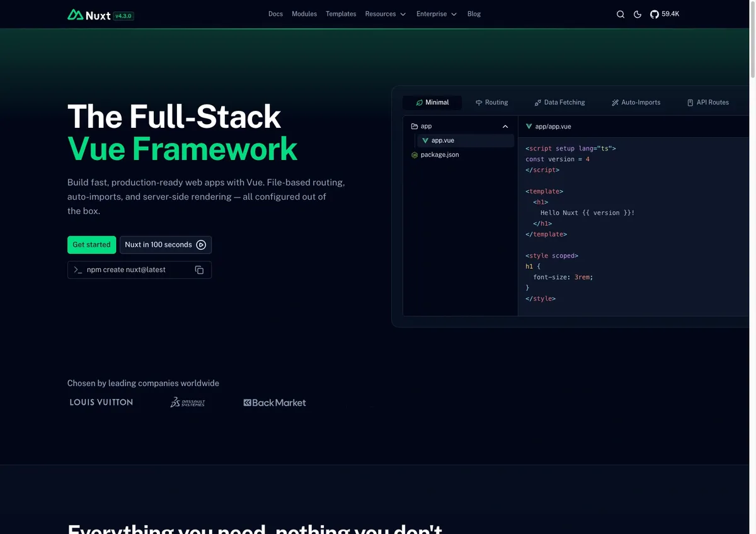Viewport: 756px width, 534px height.
Task: Click the app/app.vue file path header
Action: click(x=553, y=127)
